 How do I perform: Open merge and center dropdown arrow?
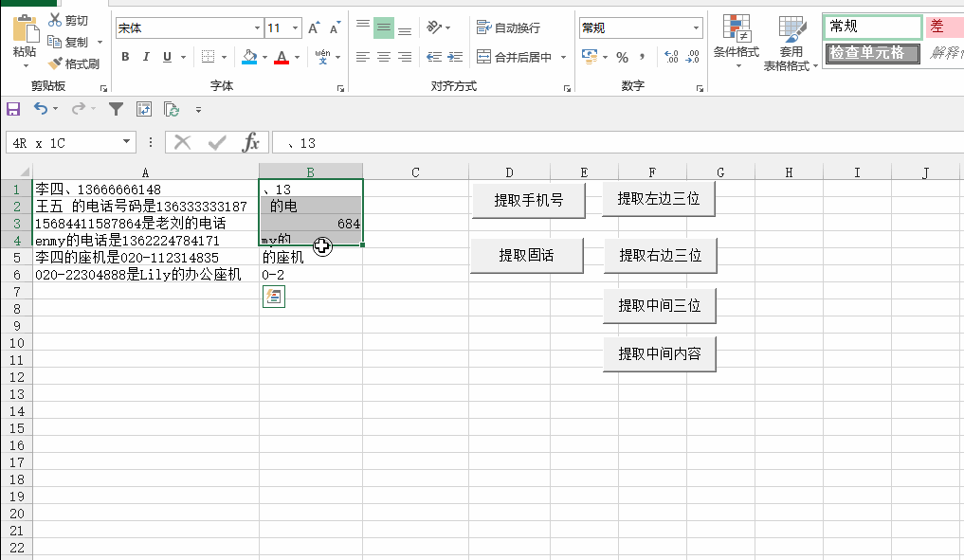pos(563,57)
